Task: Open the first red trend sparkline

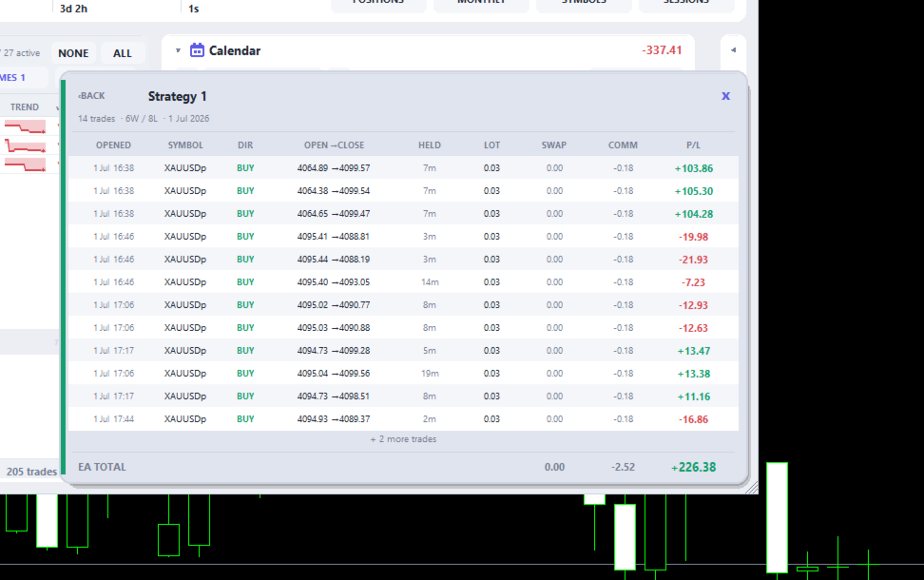Action: pyautogui.click(x=25, y=126)
